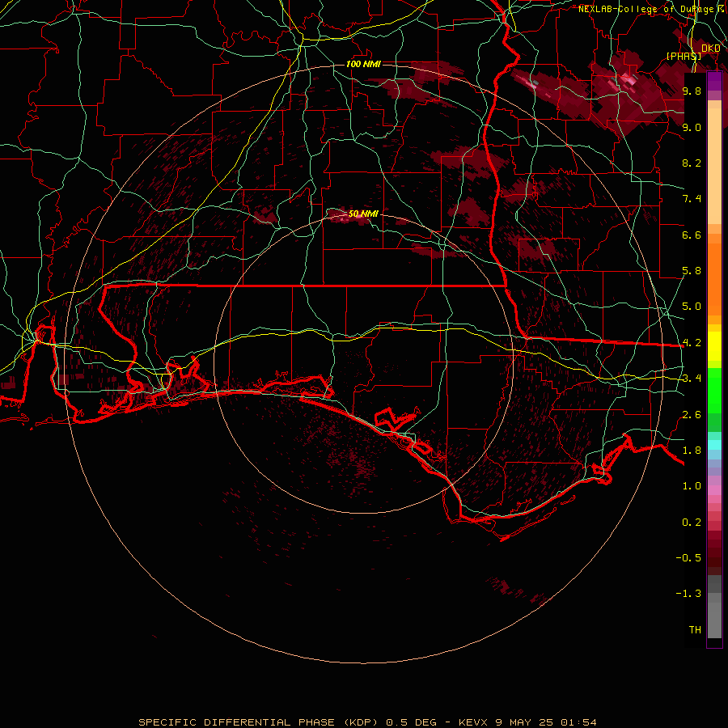Viewport: 728px width, 728px height.
Task: Click the 1.8 scale value
Action: pyautogui.click(x=692, y=451)
